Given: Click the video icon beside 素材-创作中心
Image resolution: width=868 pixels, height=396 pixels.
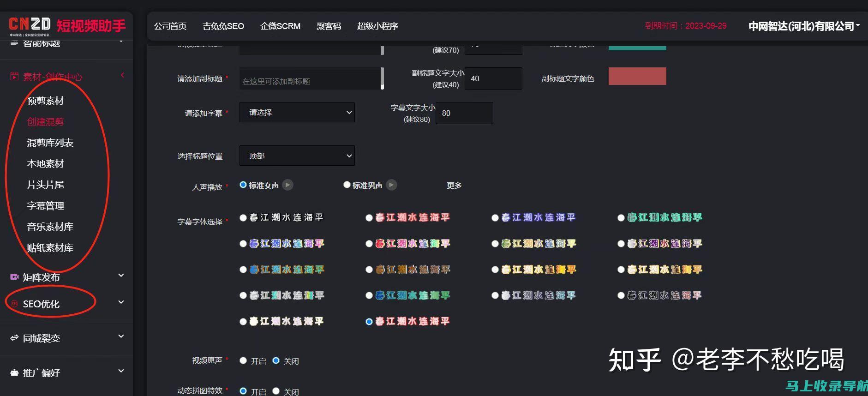Looking at the screenshot, I should tap(14, 77).
